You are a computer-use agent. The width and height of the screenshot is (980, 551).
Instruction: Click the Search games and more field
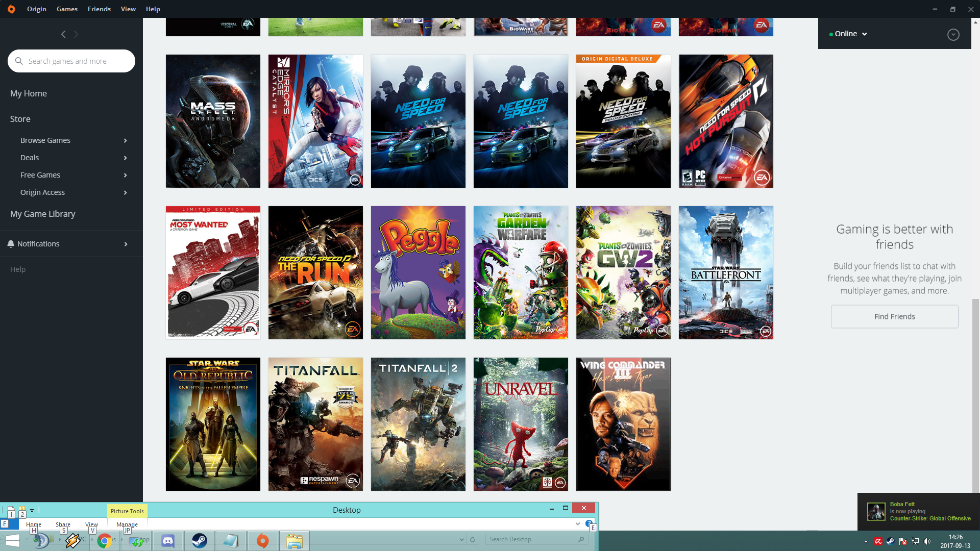[71, 61]
